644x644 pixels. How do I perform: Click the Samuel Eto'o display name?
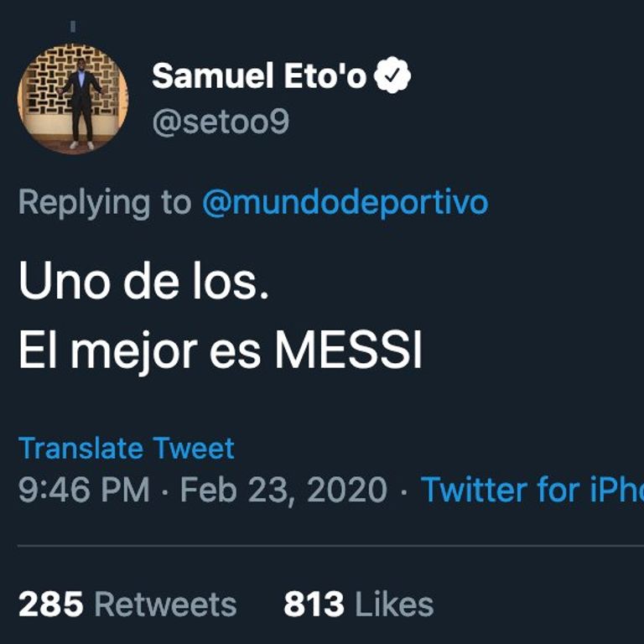click(x=259, y=77)
